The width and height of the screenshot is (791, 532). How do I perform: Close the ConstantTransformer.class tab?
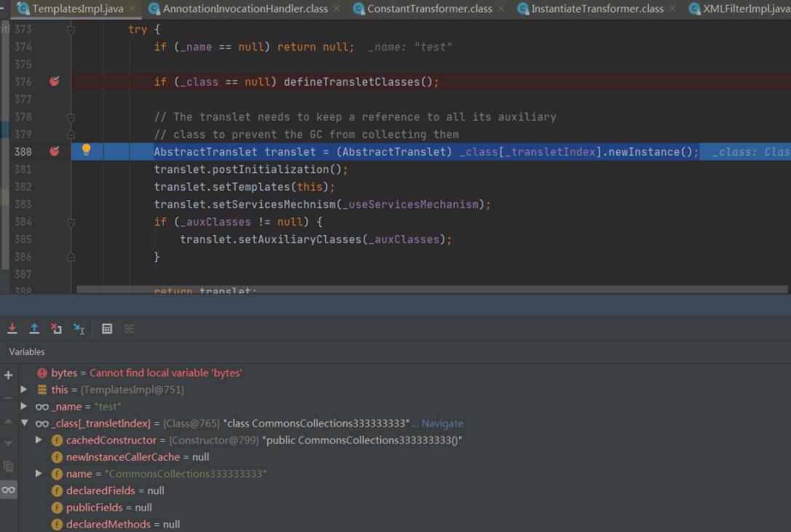tap(501, 9)
